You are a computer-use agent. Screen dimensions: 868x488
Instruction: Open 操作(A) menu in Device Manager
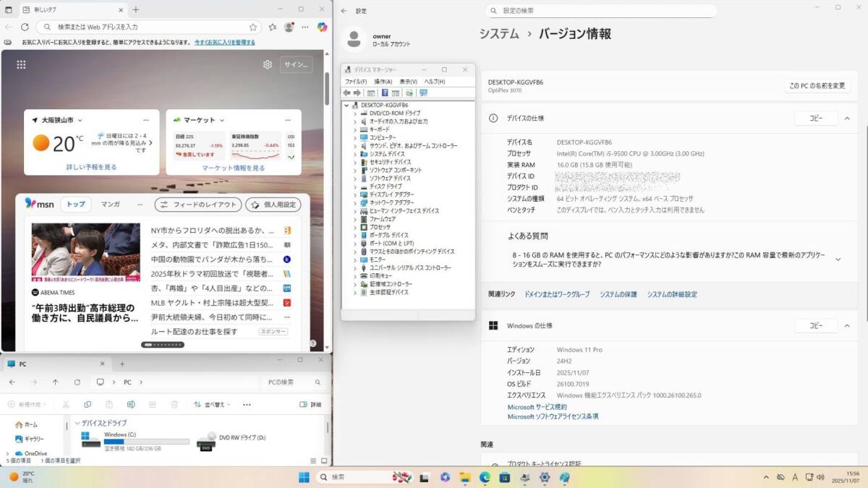[x=383, y=82]
